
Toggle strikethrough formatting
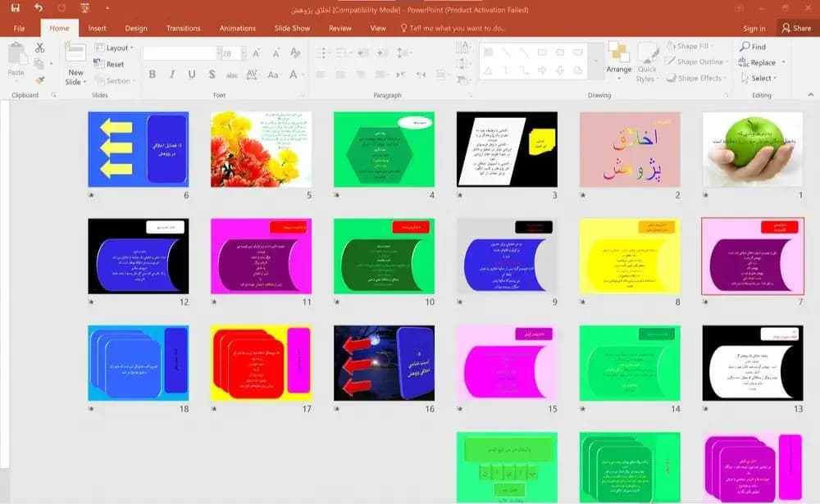click(x=232, y=75)
